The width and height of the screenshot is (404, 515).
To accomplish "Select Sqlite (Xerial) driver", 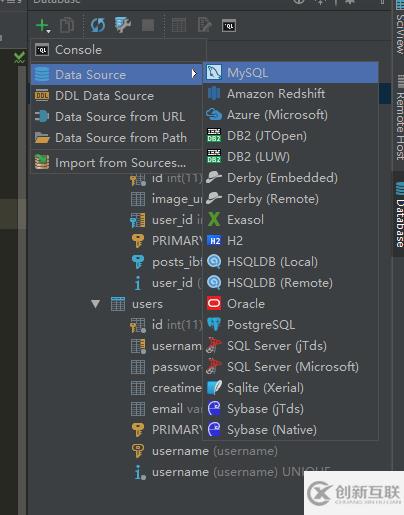I will pos(291,388).
